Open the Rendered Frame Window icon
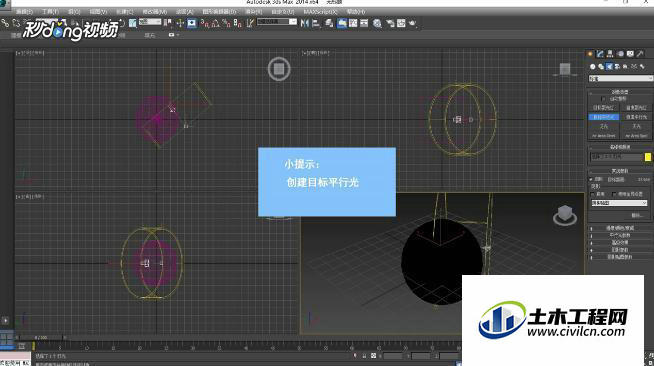Image resolution: width=654 pixels, height=366 pixels. pyautogui.click(x=401, y=23)
